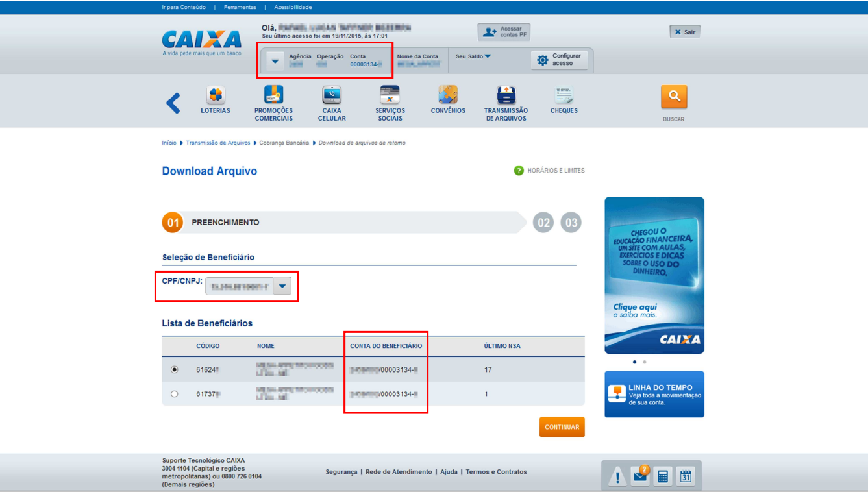Open Transmissão de Arquivos icon
868x492 pixels.
tap(506, 95)
